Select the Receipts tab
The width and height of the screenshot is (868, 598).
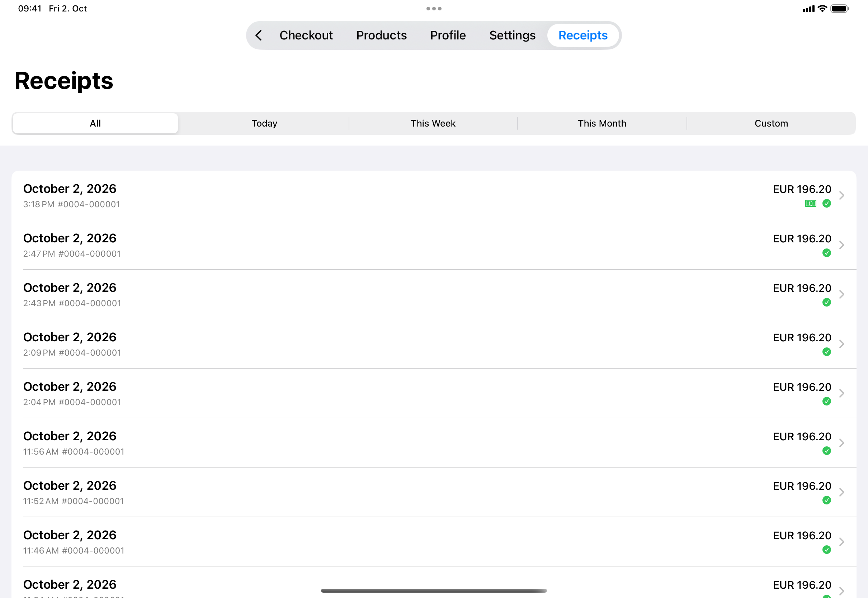(x=583, y=35)
